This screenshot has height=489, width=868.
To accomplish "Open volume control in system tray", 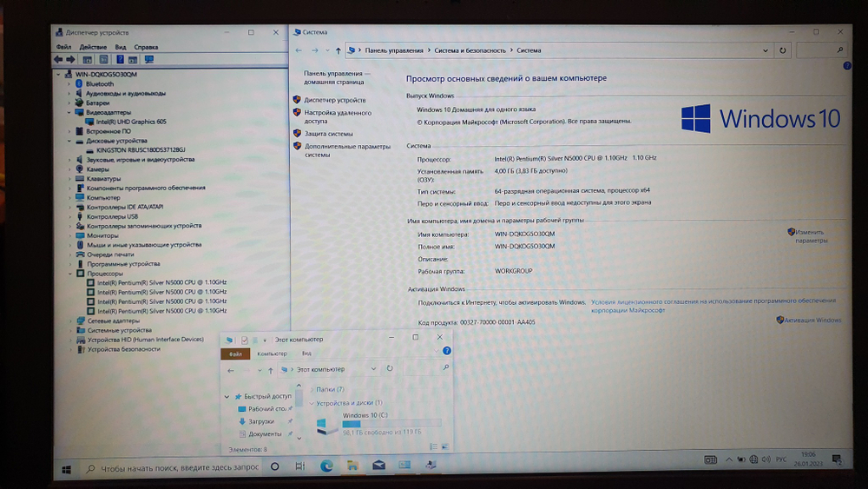I will coord(766,459).
